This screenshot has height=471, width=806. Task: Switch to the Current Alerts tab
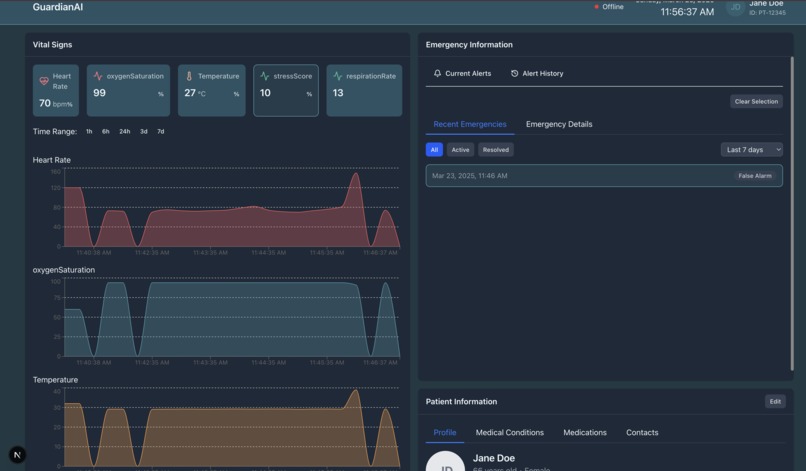[x=462, y=74]
